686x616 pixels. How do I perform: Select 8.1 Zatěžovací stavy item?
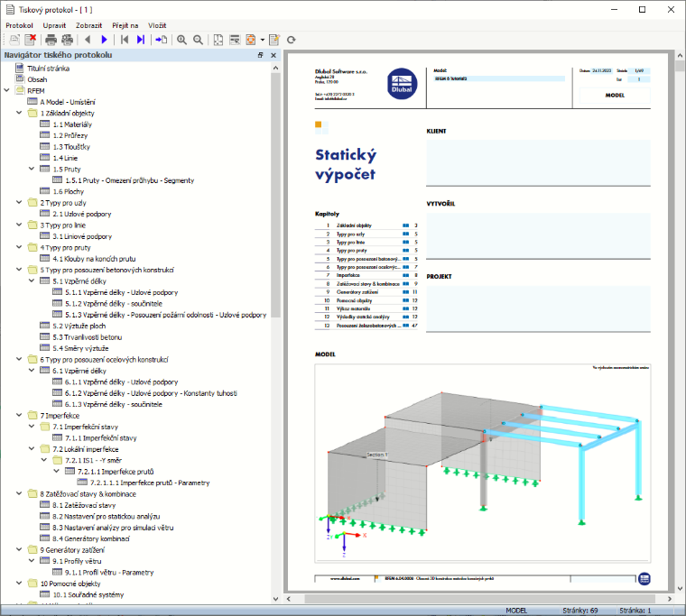pyautogui.click(x=84, y=505)
